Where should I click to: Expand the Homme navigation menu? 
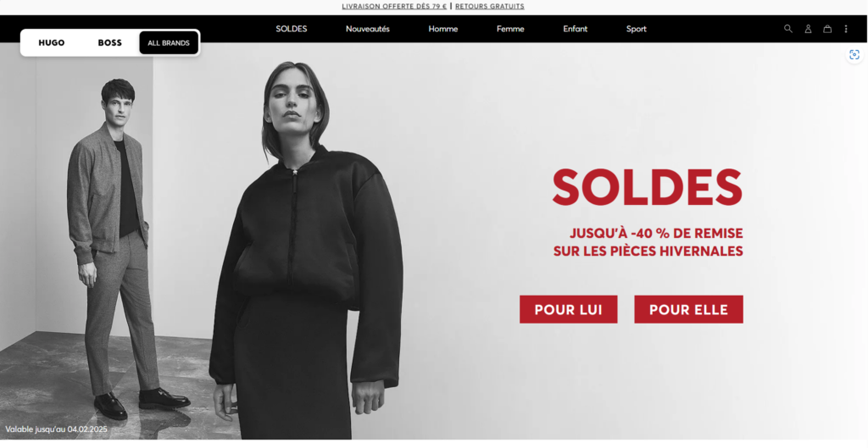[442, 29]
